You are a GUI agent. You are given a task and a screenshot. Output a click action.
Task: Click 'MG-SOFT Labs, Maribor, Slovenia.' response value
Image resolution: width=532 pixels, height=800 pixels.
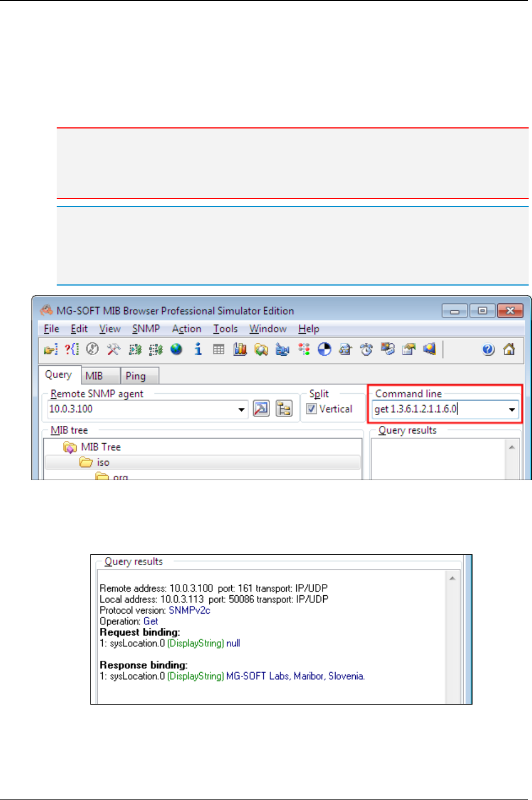click(x=296, y=676)
